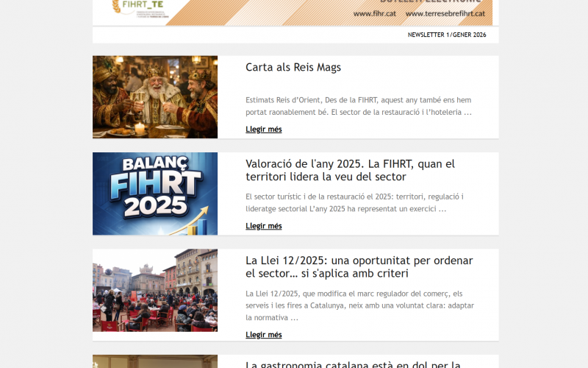The width and height of the screenshot is (588, 368).
Task: Click the Estimats Reis d'Orient excerpt text
Action: click(359, 106)
